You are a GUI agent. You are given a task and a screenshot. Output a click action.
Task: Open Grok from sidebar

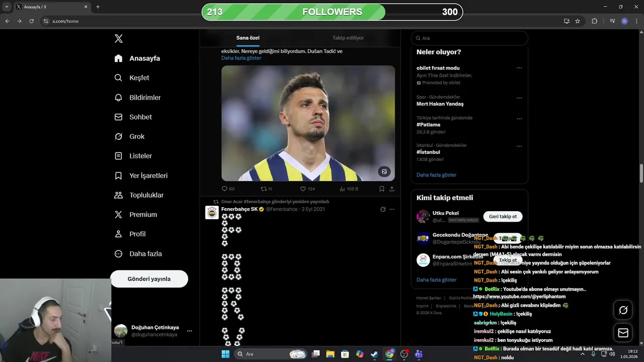[x=129, y=136]
